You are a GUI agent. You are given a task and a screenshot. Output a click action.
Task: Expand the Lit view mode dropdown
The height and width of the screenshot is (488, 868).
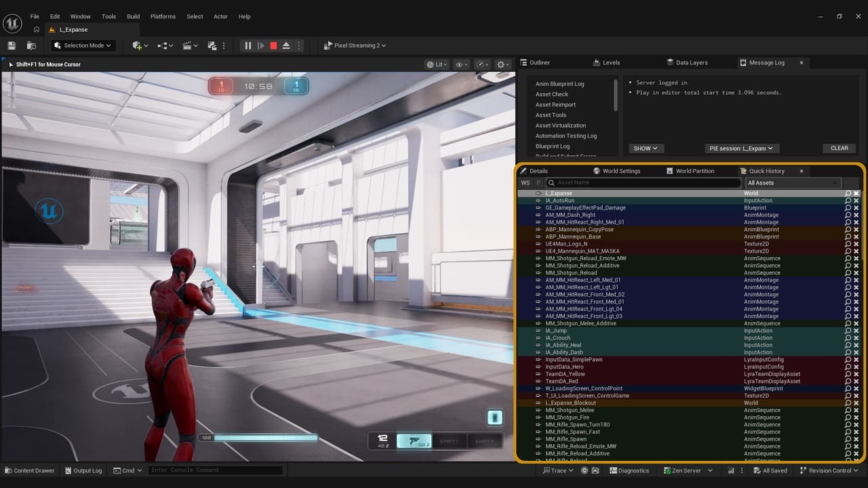[x=438, y=64]
